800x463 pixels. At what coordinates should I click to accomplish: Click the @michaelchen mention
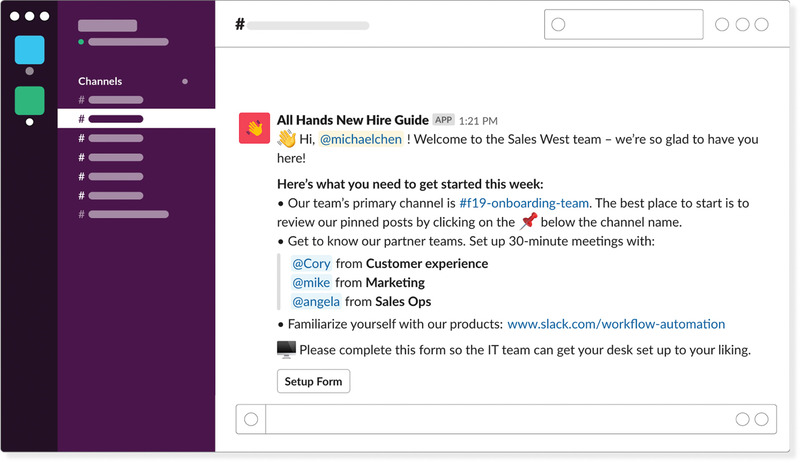point(361,139)
